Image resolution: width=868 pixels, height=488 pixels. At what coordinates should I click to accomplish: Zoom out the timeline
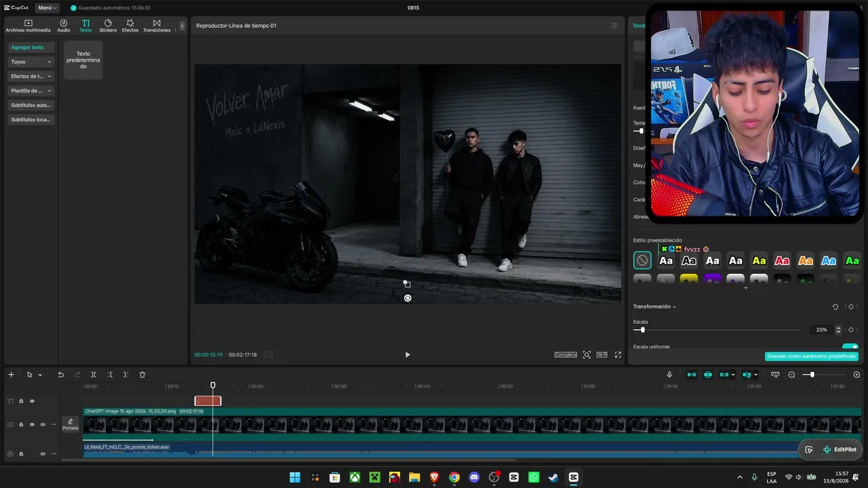(x=791, y=375)
